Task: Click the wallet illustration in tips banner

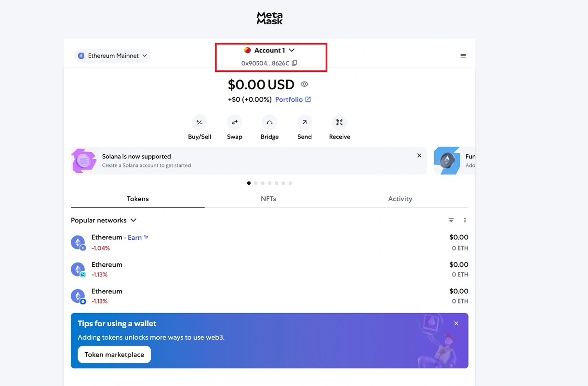Action: click(436, 341)
